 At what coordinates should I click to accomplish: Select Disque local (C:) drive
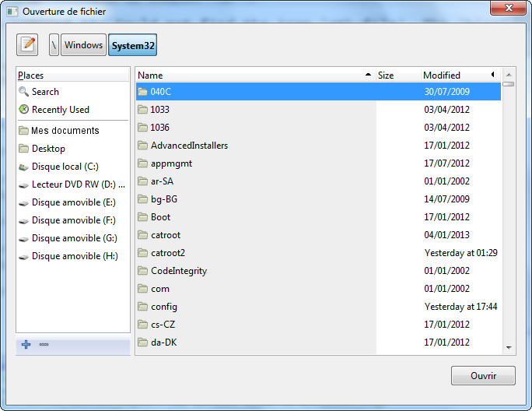coord(65,167)
